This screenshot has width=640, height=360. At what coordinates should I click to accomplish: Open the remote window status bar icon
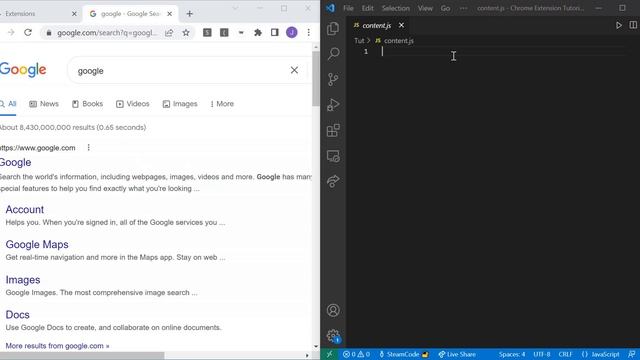coord(329,354)
